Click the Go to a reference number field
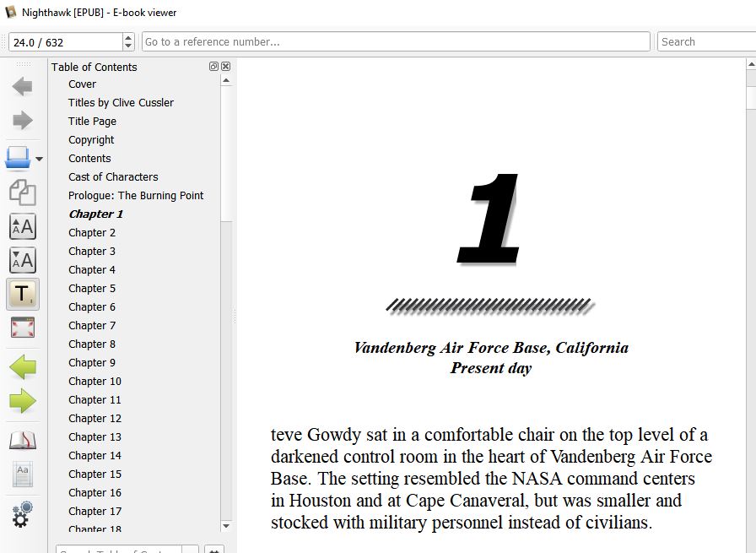 coord(396,42)
